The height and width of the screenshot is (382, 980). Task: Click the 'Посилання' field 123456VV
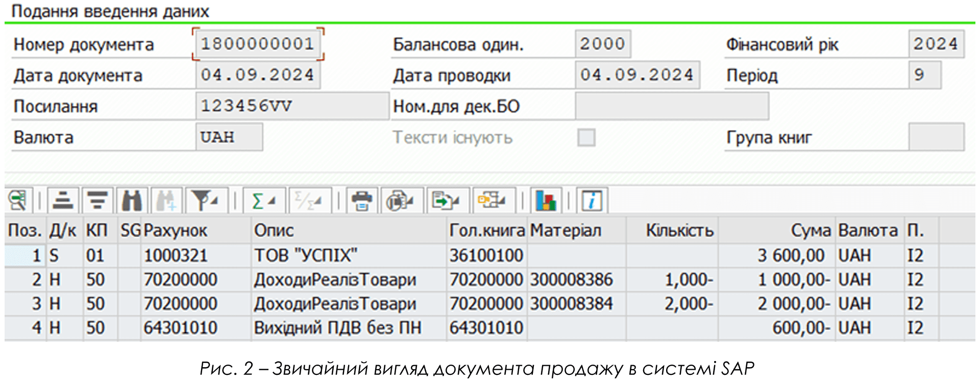pyautogui.click(x=292, y=106)
